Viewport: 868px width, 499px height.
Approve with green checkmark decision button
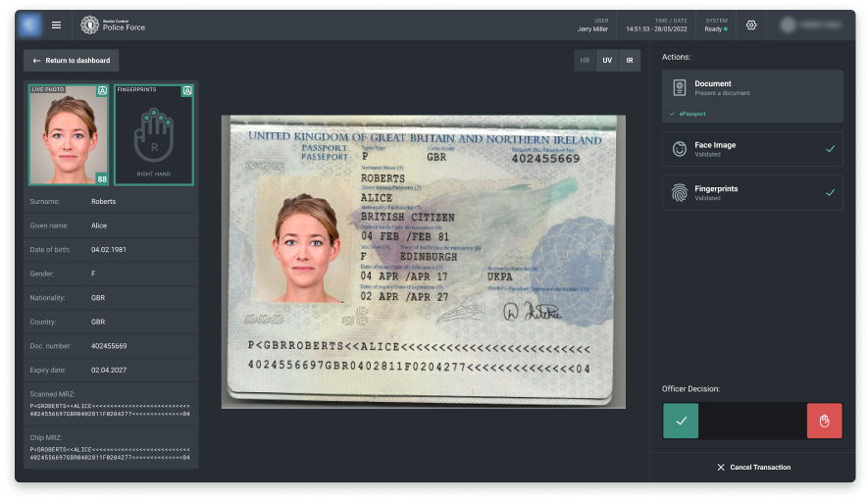[x=681, y=421]
